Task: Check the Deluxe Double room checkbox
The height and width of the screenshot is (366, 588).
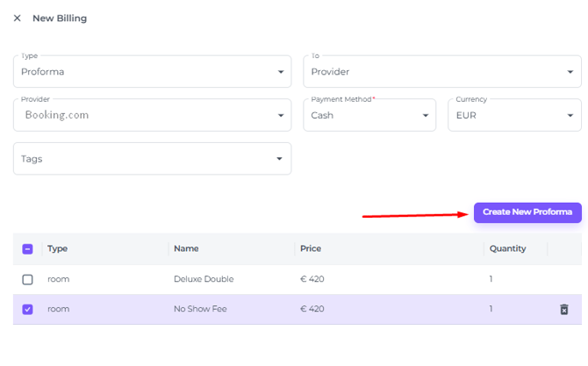Action: click(x=27, y=279)
